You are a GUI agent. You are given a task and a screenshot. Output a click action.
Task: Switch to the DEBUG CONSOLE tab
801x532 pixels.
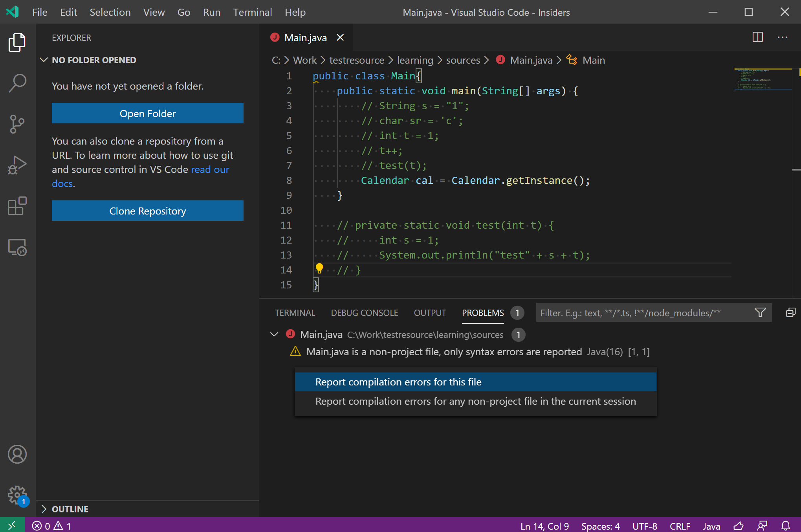point(364,313)
